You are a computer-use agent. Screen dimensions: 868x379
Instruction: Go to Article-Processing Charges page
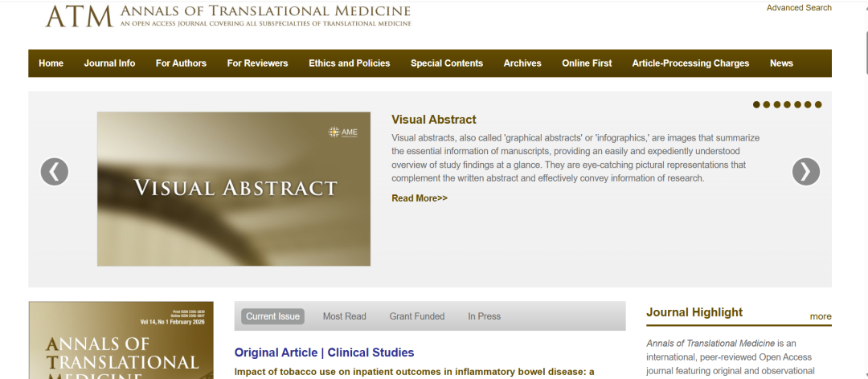coord(690,63)
